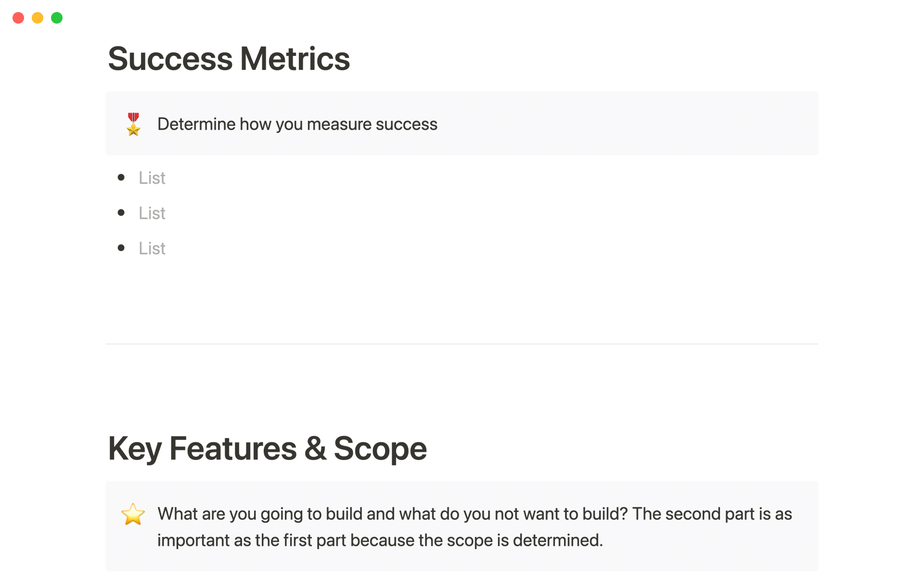The image size is (924, 578).
Task: Click the red close window button
Action: click(18, 18)
